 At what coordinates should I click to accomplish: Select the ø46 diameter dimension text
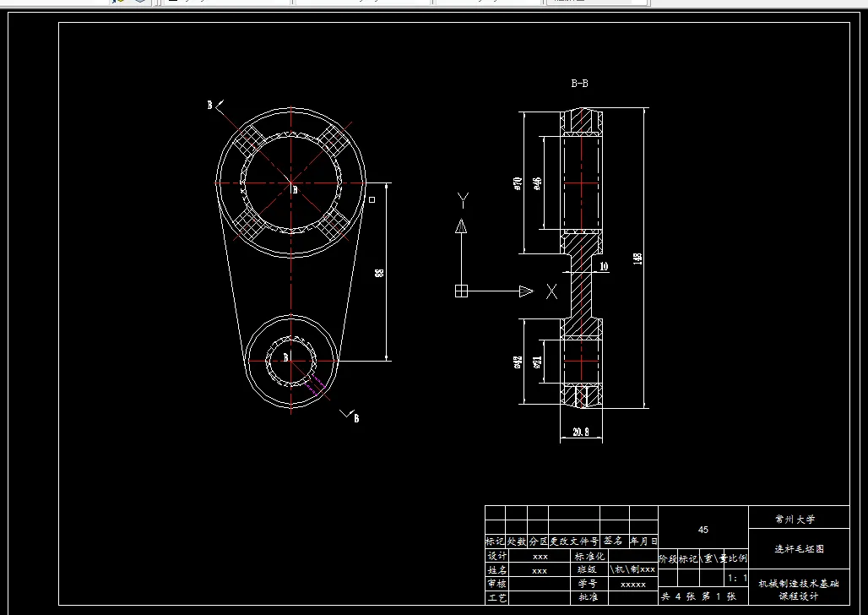(537, 183)
